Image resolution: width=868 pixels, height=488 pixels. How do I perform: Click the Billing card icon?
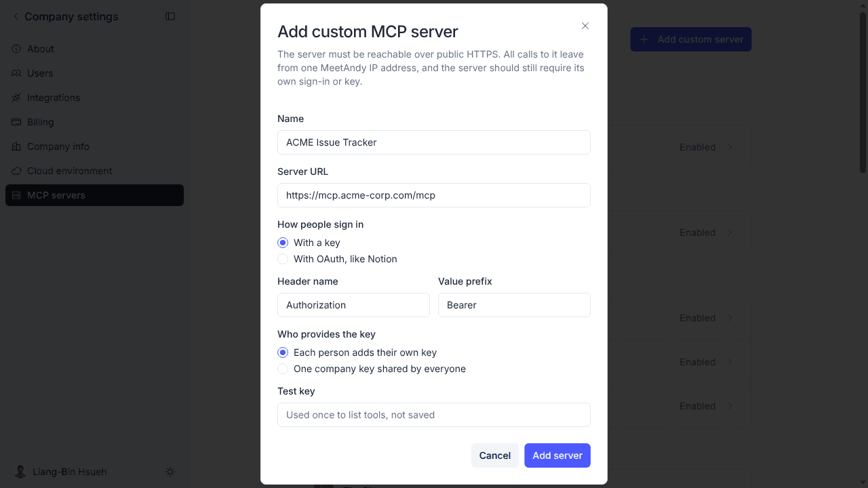(16, 122)
